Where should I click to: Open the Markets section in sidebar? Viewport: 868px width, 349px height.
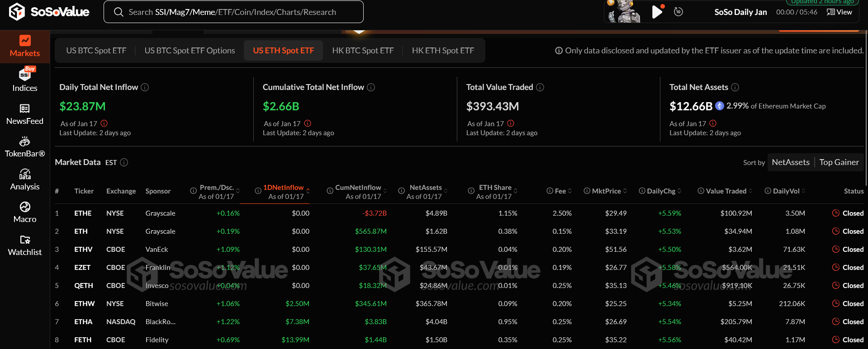pyautogui.click(x=25, y=47)
